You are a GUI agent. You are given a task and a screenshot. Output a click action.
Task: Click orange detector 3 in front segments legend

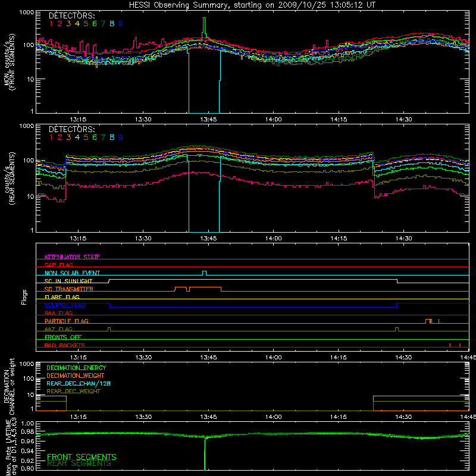(x=68, y=24)
